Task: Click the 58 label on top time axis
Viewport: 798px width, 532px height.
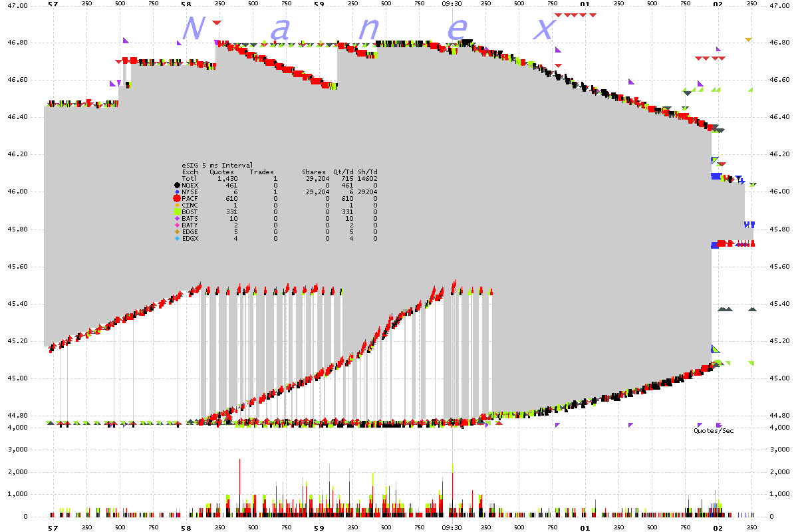Action: click(186, 3)
